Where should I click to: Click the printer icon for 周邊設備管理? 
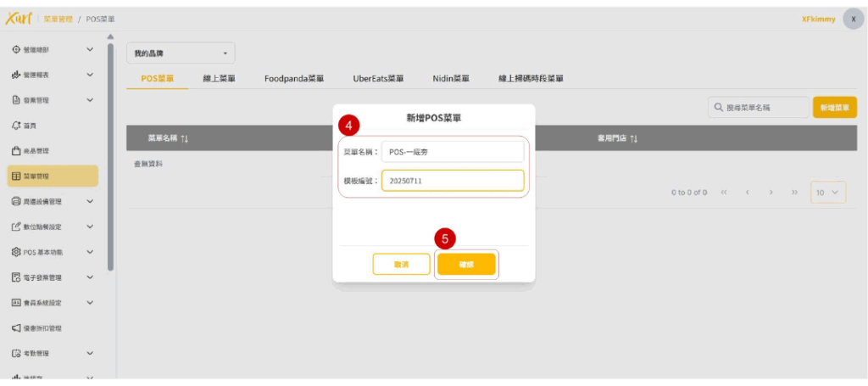tap(16, 202)
